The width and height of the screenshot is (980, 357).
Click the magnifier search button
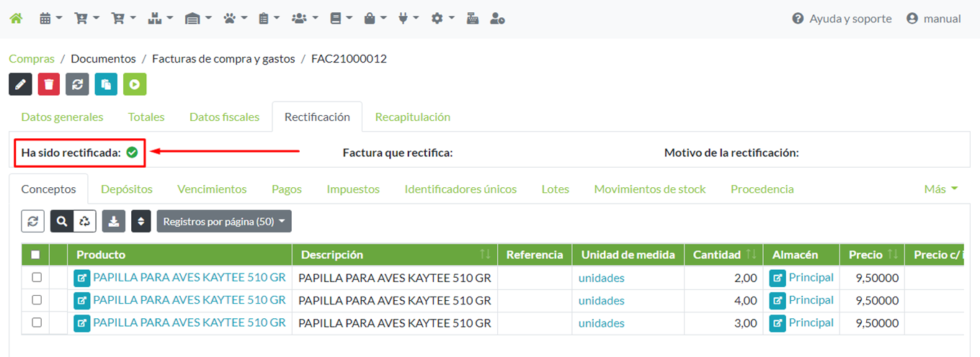[x=62, y=221]
